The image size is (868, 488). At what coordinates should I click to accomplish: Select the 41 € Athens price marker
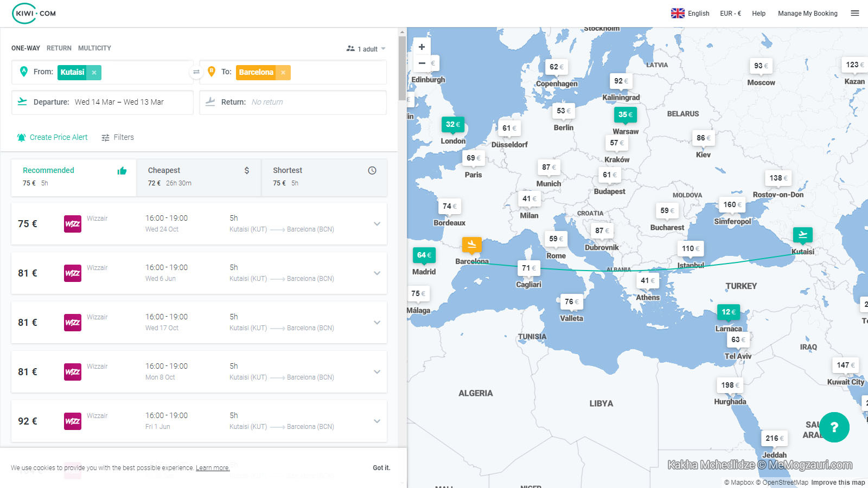(x=648, y=281)
